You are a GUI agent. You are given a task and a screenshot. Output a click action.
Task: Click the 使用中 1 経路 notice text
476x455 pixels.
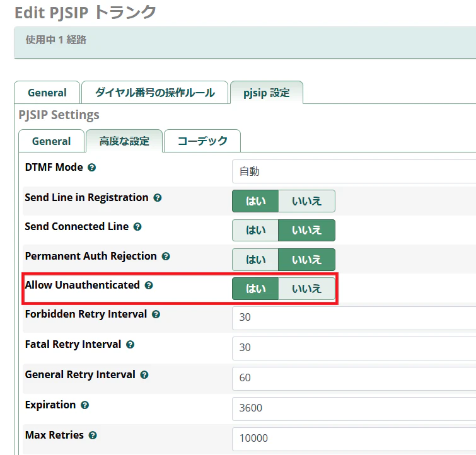[x=56, y=40]
